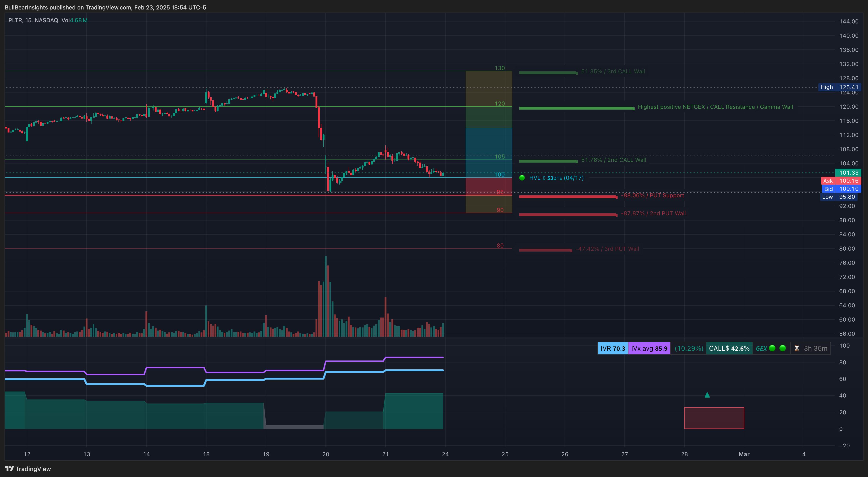This screenshot has height=477, width=868.
Task: Click the second green dot after GEX
Action: pos(783,348)
